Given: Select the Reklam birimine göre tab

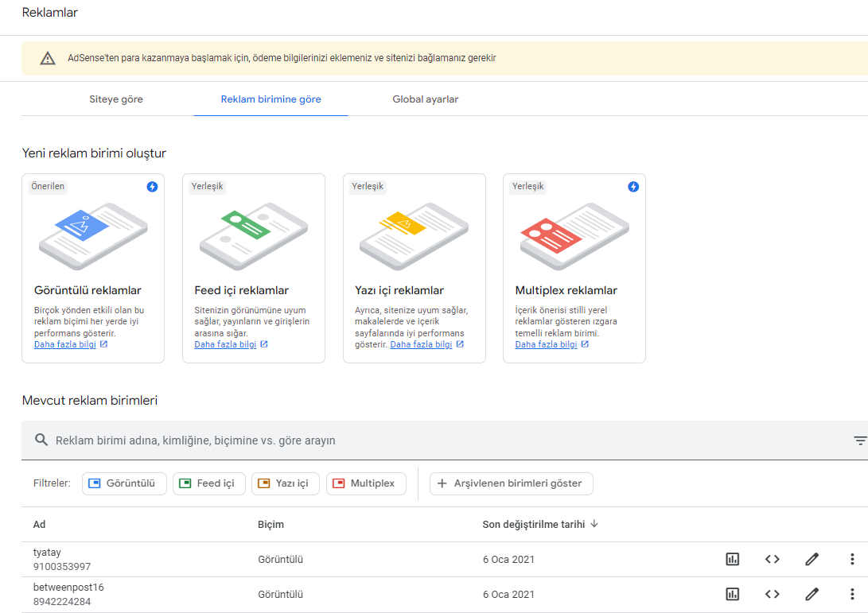Looking at the screenshot, I should pyautogui.click(x=271, y=99).
